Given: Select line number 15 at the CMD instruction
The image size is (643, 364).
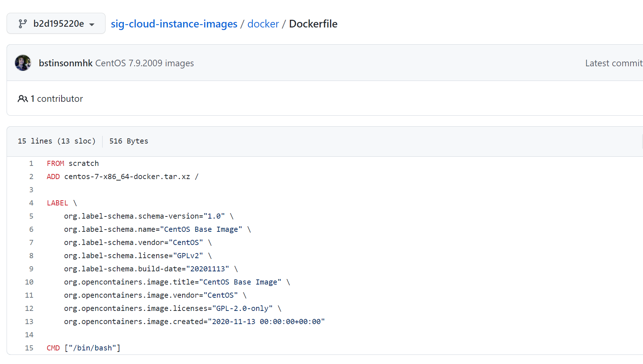Looking at the screenshot, I should pyautogui.click(x=29, y=348).
